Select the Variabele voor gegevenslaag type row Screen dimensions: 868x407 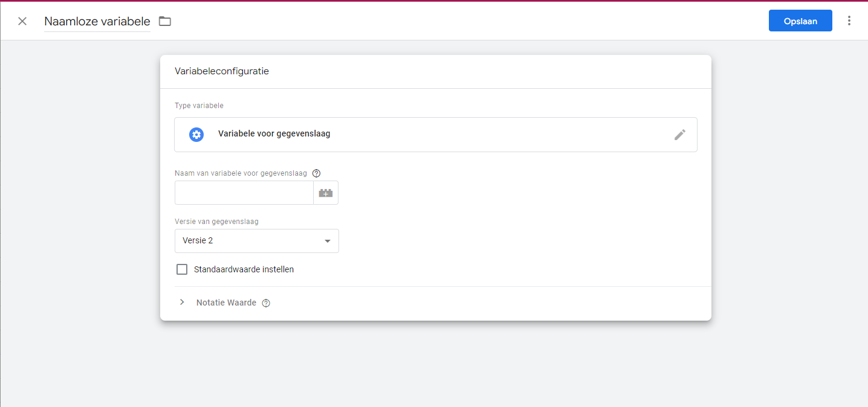coord(436,134)
